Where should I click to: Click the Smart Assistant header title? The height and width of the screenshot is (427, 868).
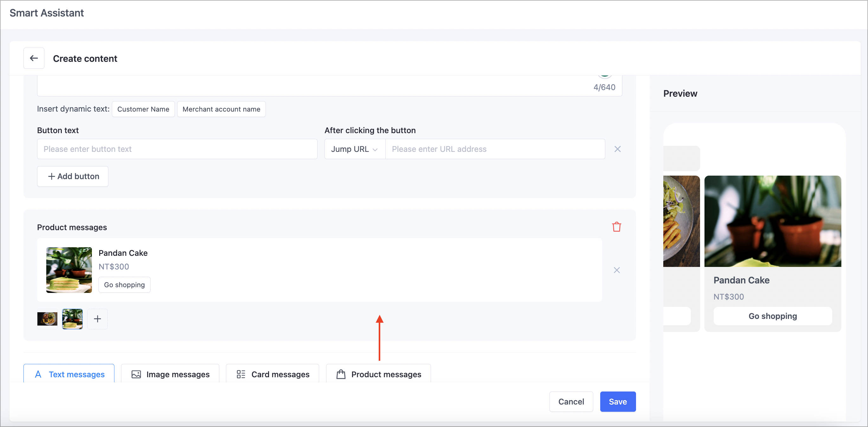tap(47, 13)
